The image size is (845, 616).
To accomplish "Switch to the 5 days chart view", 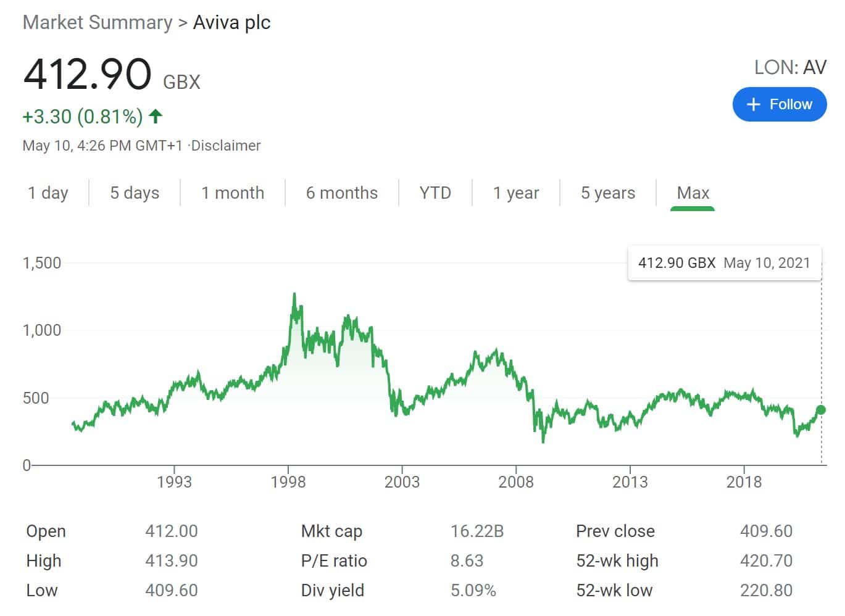I will (134, 193).
